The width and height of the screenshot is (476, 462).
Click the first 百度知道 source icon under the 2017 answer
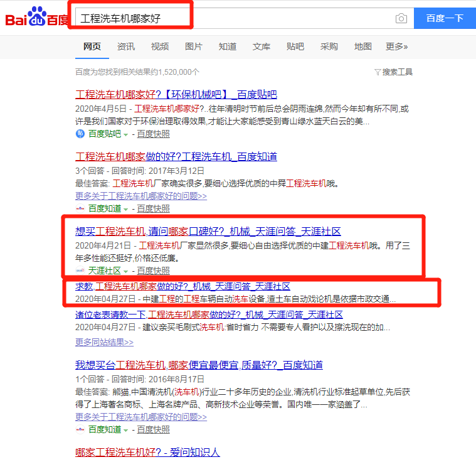coord(80,208)
